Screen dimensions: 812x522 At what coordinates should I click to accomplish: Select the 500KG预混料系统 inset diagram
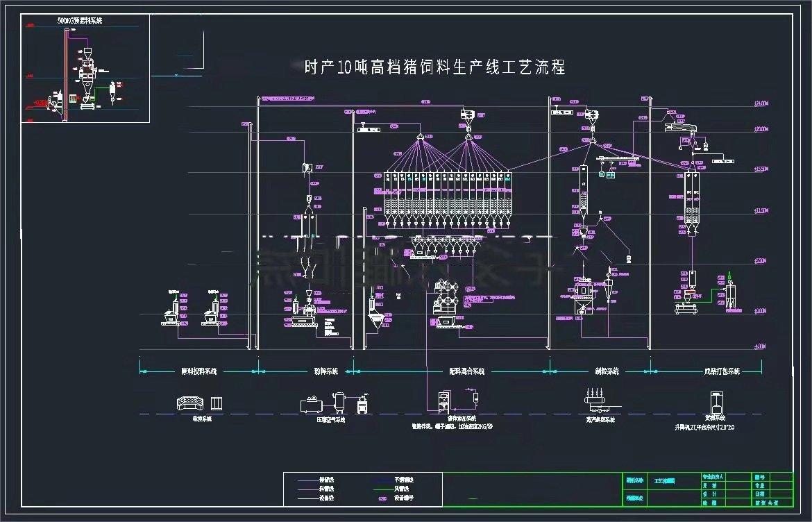coord(82,66)
